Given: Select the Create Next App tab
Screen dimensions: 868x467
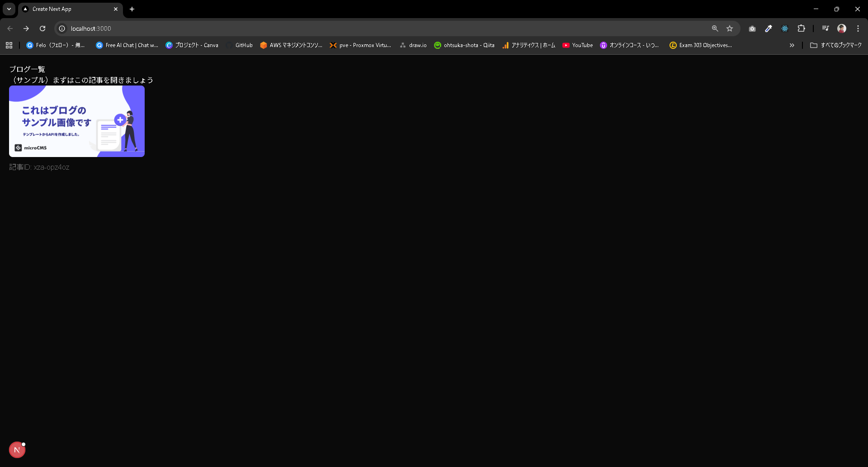Looking at the screenshot, I should [70, 9].
